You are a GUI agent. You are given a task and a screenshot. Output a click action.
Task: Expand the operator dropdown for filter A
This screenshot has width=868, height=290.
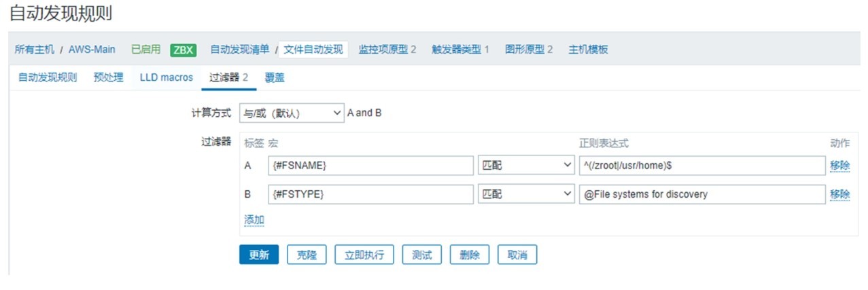(x=526, y=166)
